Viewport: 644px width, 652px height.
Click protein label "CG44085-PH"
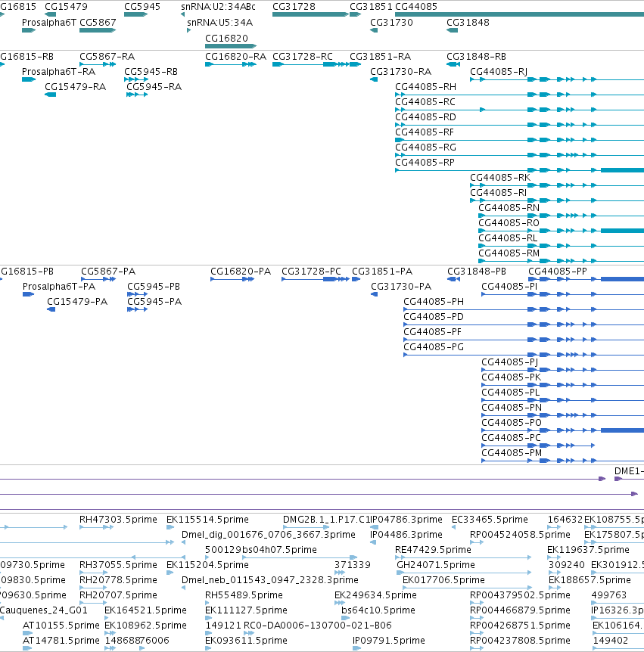434,302
